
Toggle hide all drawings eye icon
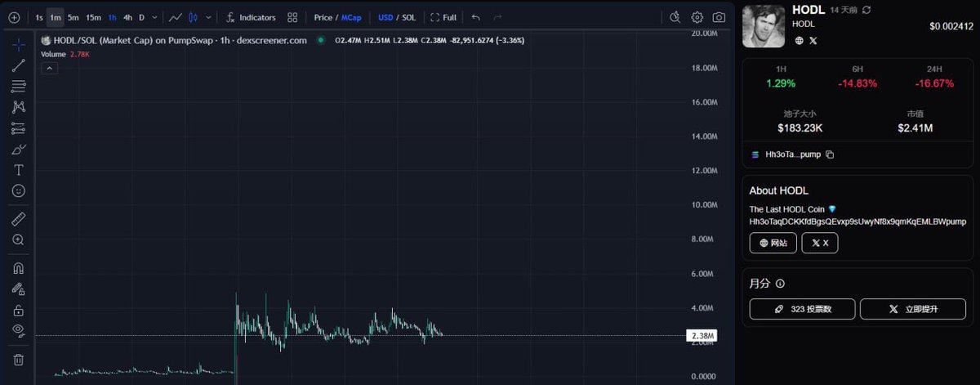point(18,331)
